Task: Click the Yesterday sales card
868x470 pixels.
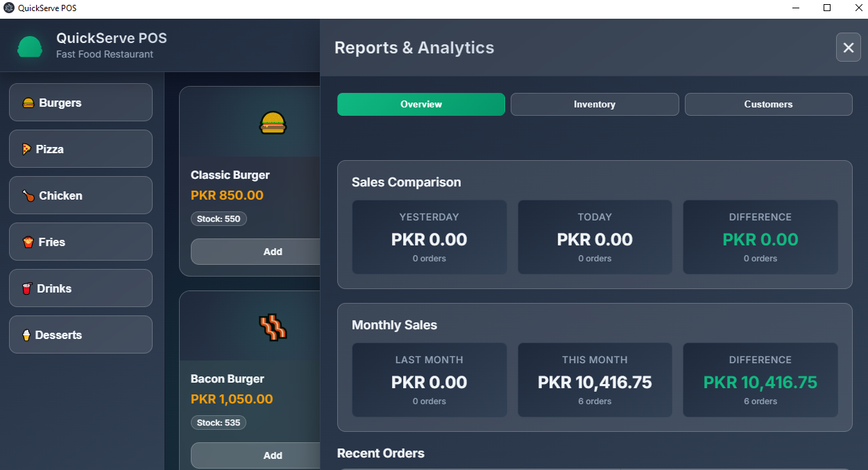Action: click(429, 238)
